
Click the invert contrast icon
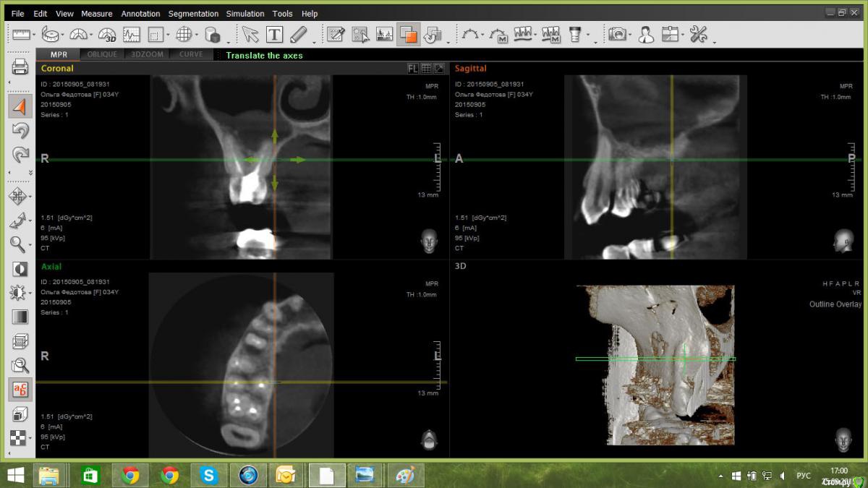point(20,269)
